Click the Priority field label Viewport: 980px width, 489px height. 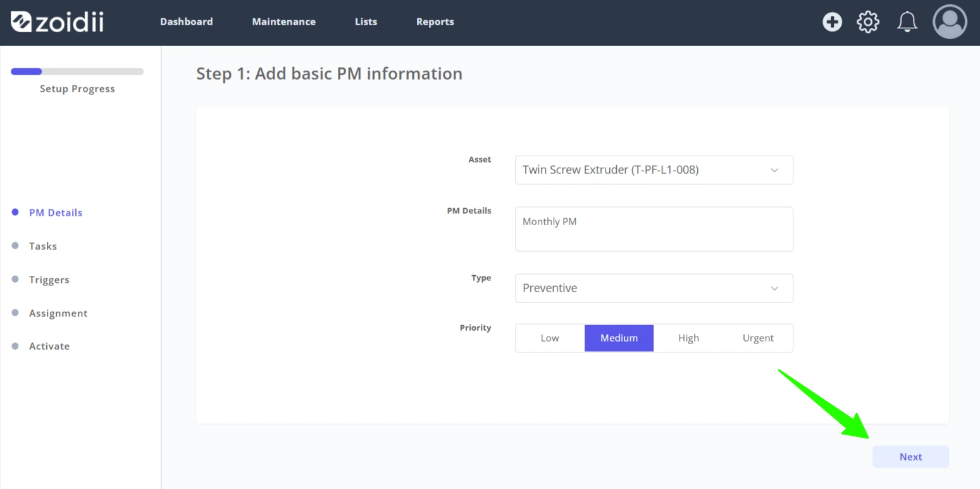[x=475, y=328]
